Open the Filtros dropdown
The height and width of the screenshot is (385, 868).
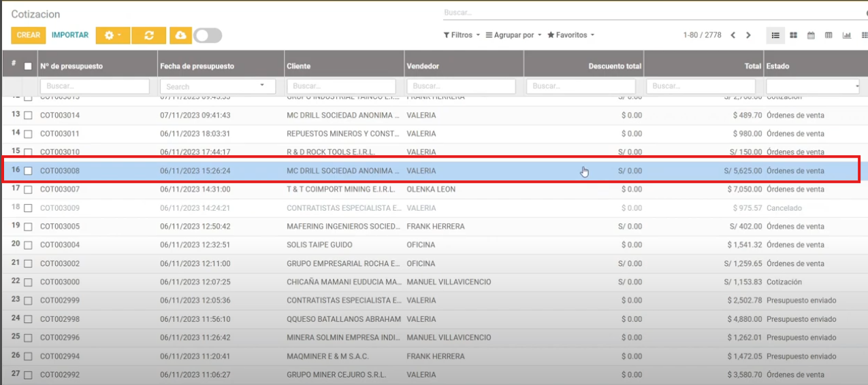point(462,35)
